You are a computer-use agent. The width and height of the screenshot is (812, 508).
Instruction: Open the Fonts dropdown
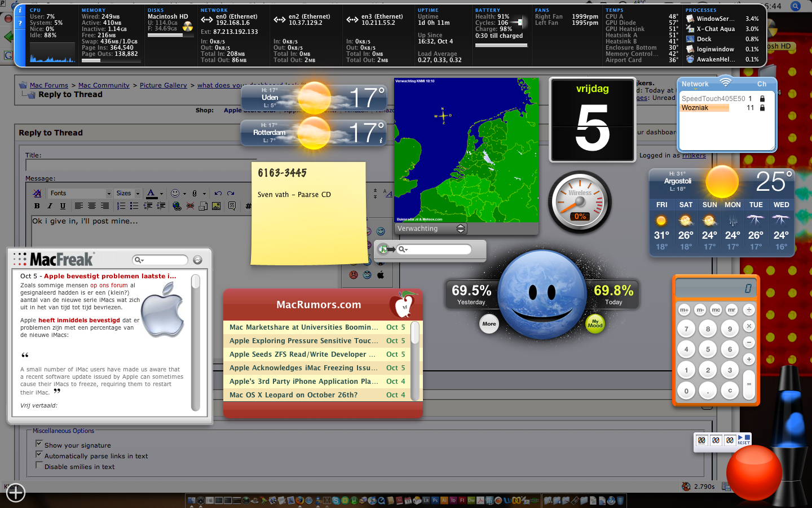click(81, 193)
